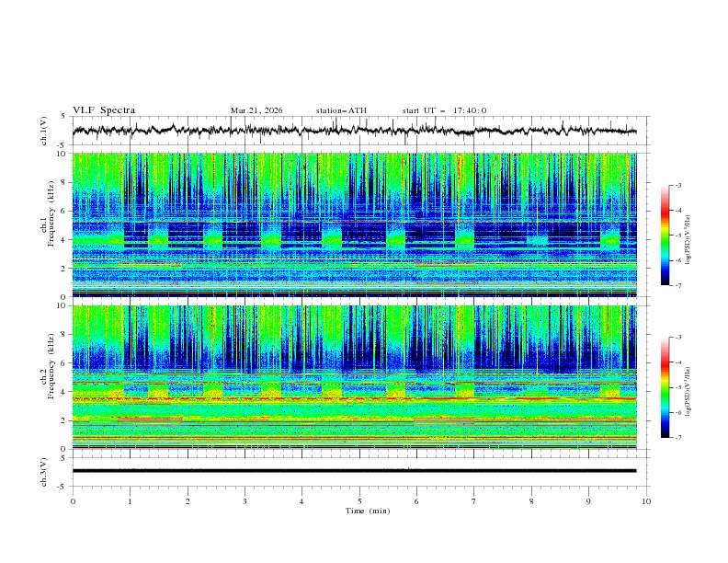This screenshot has height=563, width=728.
Task: Click the time axis tick label "7"
Action: pos(474,501)
